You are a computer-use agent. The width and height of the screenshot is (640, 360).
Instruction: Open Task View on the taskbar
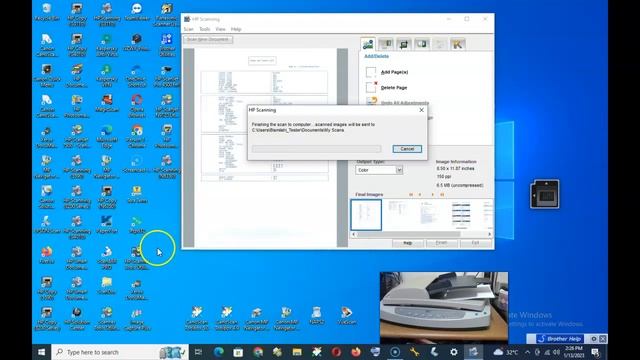click(198, 352)
